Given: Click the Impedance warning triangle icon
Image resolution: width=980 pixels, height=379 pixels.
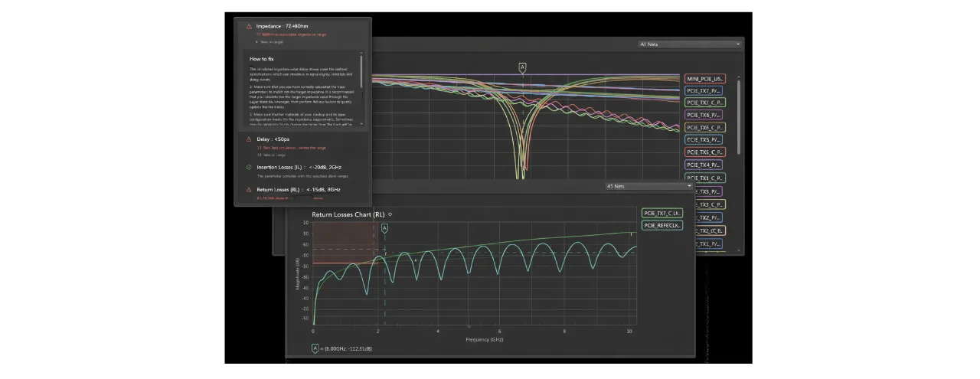Looking at the screenshot, I should [x=248, y=26].
